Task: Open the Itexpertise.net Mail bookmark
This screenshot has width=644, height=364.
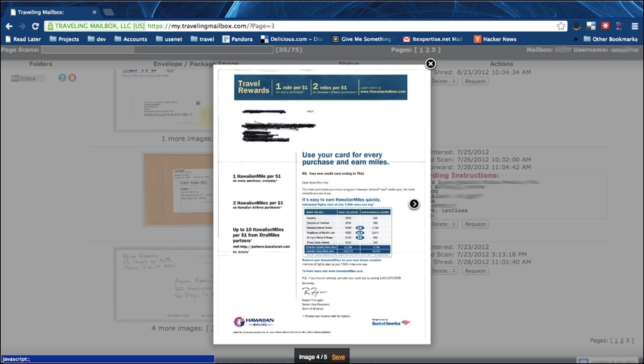Action: (433, 39)
